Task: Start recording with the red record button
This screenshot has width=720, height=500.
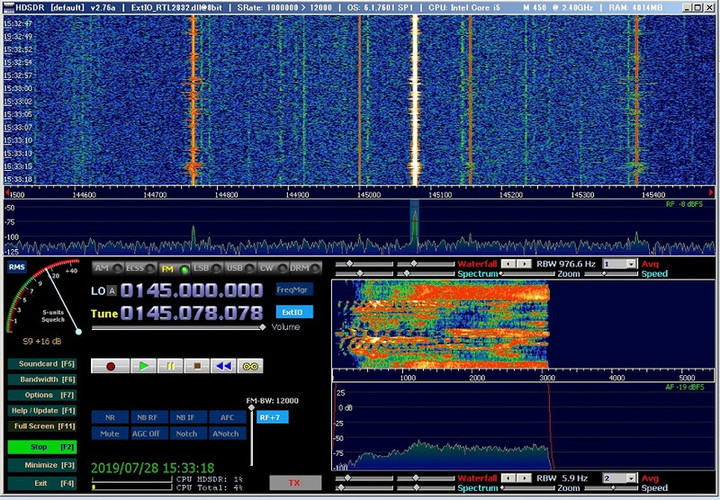Action: click(x=110, y=366)
